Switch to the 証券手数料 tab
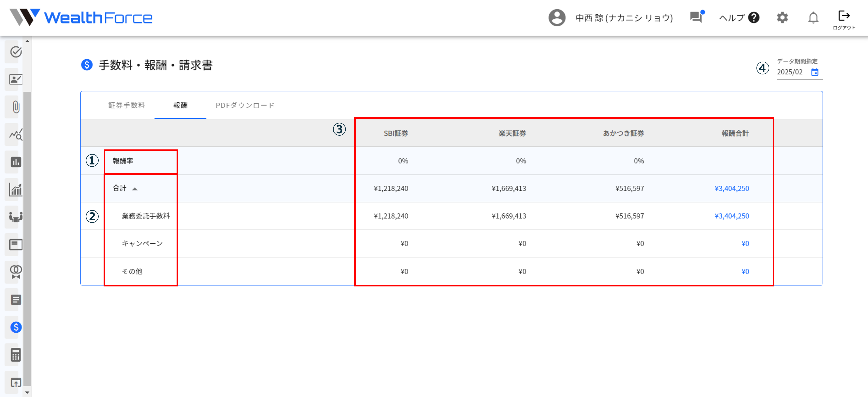 127,105
